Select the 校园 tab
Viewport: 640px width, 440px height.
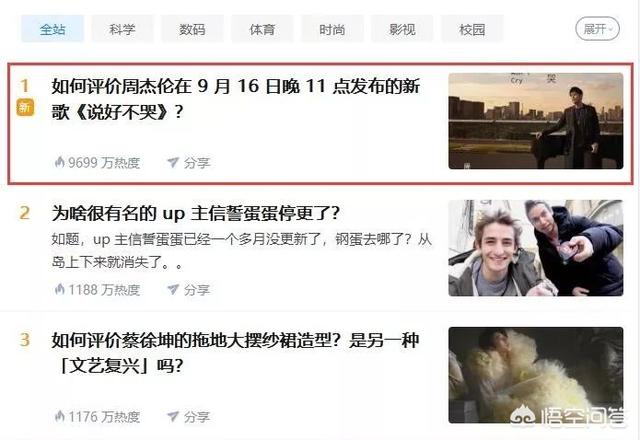point(472,29)
